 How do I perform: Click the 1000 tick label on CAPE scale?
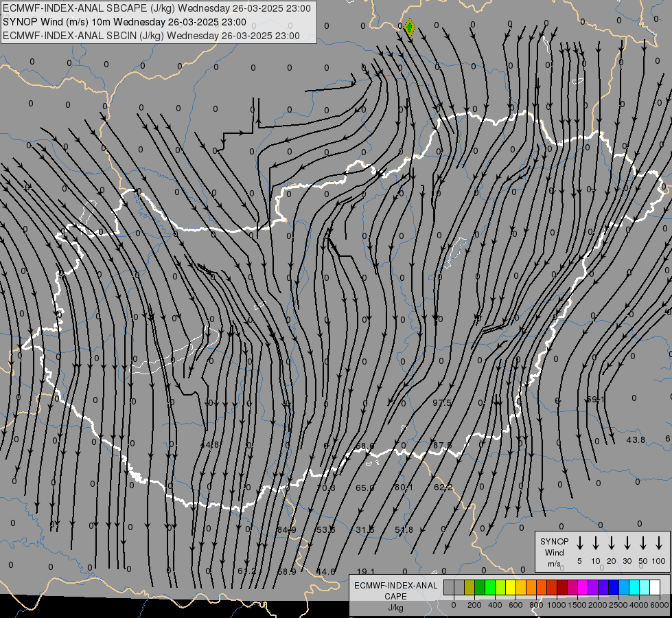click(557, 605)
